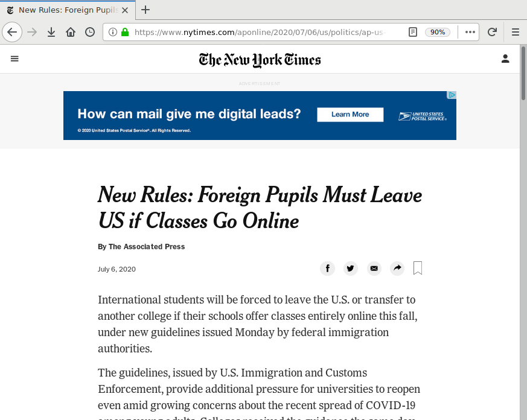This screenshot has height=420, width=527.
Task: Share article on Facebook
Action: click(x=327, y=269)
